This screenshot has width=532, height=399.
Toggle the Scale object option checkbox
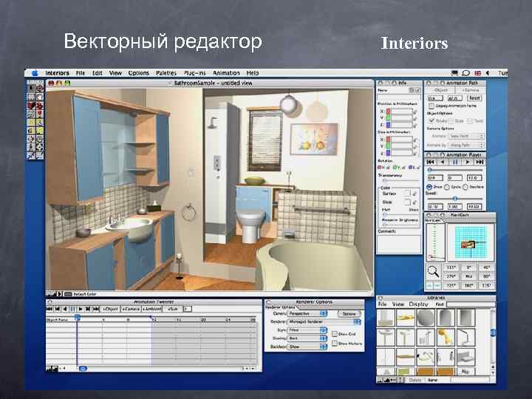point(451,120)
